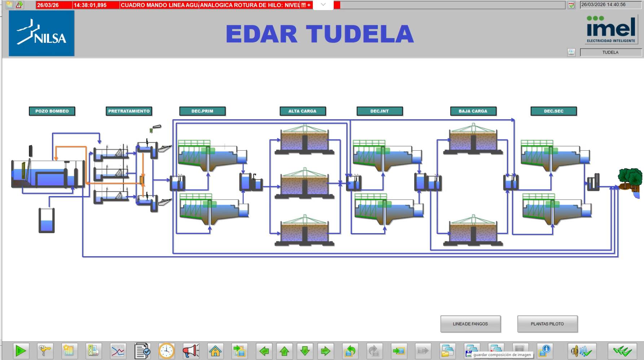The height and width of the screenshot is (360, 644).
Task: Open the keys login icon
Action: click(x=45, y=350)
